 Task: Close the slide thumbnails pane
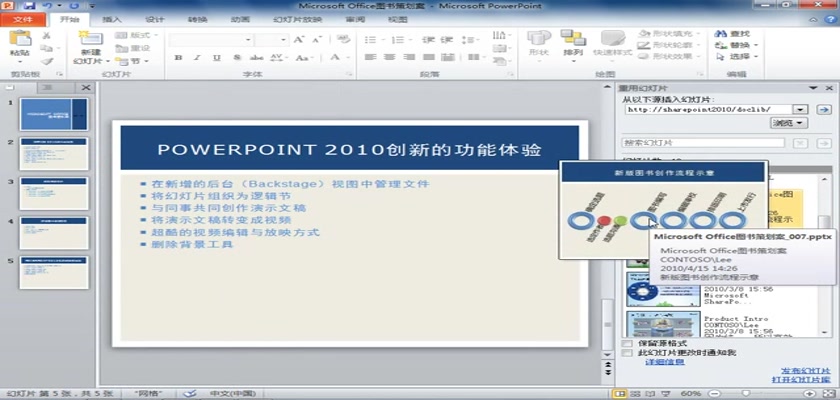[x=86, y=88]
